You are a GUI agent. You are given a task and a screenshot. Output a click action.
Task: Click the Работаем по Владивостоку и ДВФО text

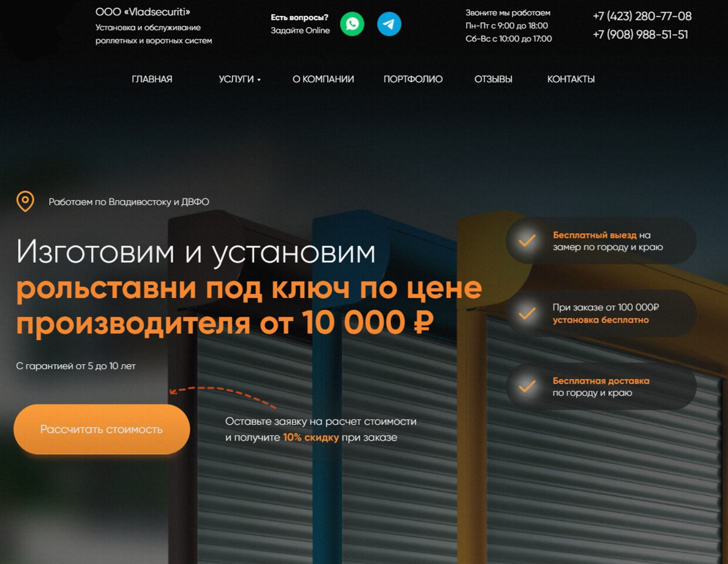tap(129, 202)
